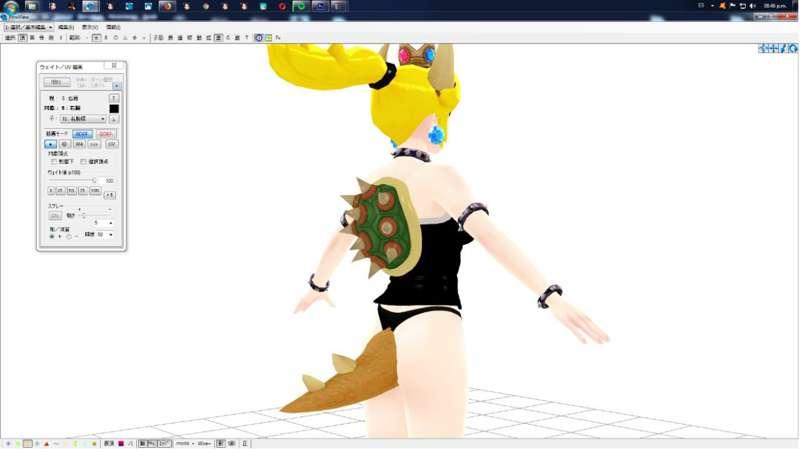Image resolution: width=800 pixels, height=449 pixels.
Task: Choose the box range selection icon in toolbar
Action: point(96,38)
